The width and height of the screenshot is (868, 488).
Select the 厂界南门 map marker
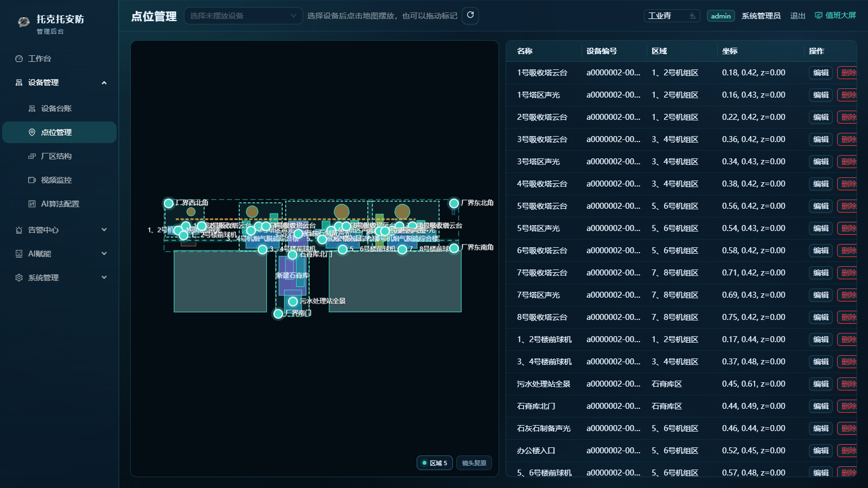click(278, 313)
